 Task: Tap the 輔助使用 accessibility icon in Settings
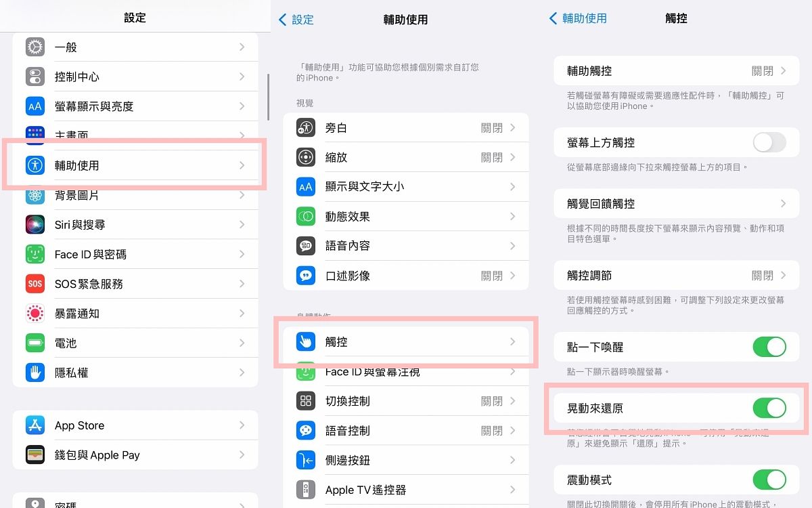point(35,165)
